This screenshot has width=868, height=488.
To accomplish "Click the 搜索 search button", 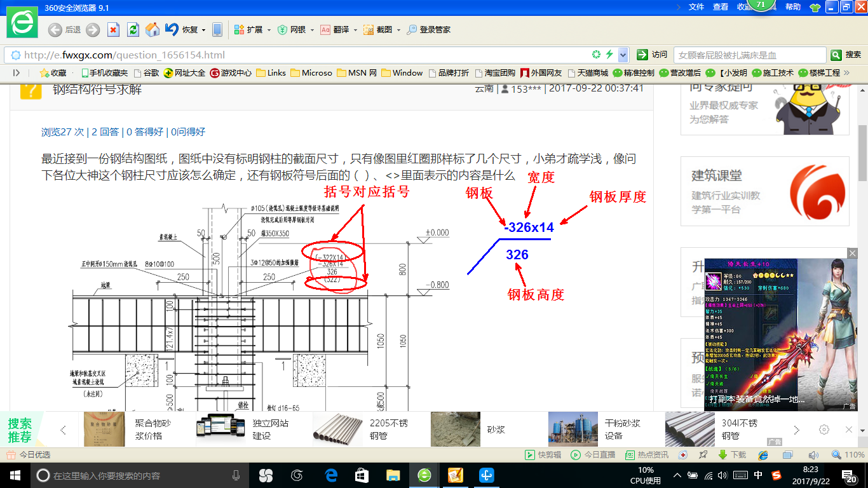I will (847, 55).
